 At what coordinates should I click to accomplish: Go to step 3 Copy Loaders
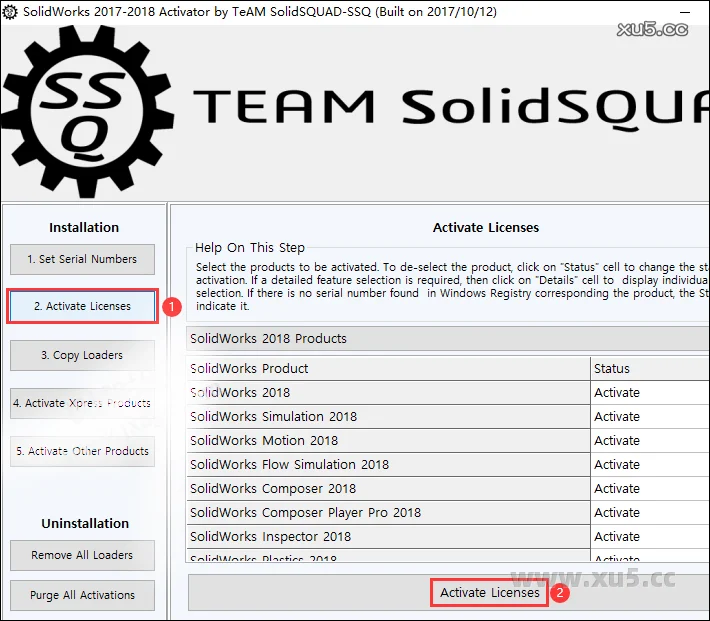[83, 355]
